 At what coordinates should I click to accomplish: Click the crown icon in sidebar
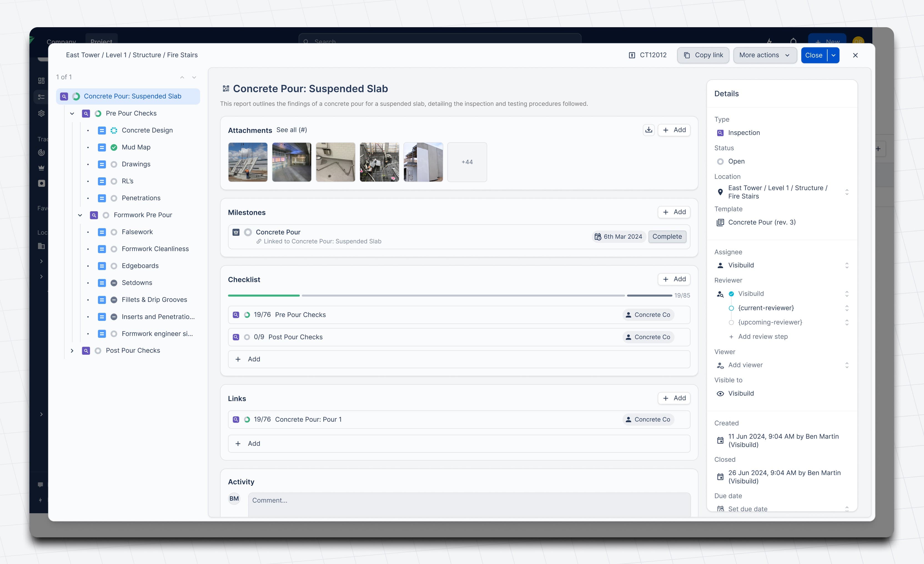coord(41,168)
